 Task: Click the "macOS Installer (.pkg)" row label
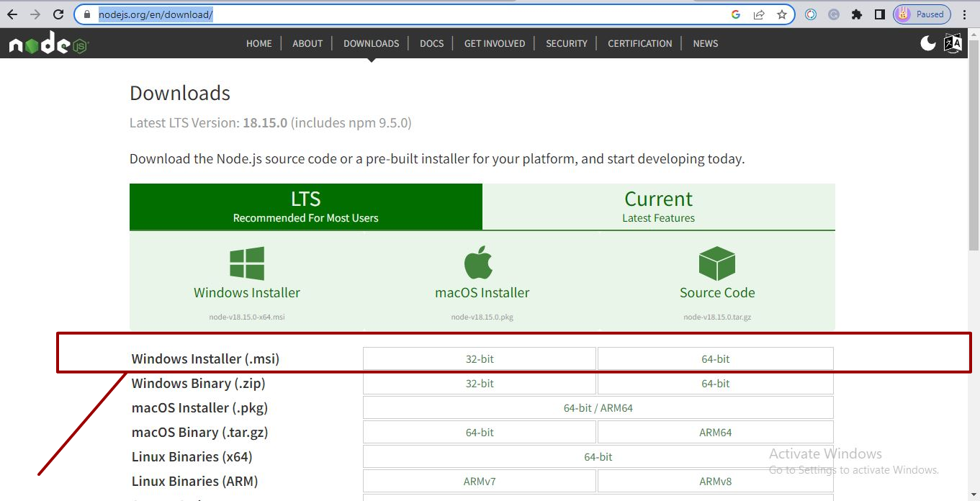[199, 407]
